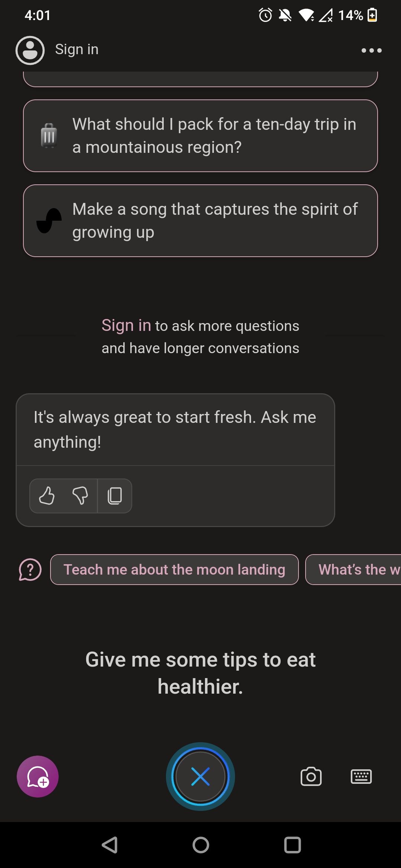Click the pink "Sign in" link
This screenshot has height=868, width=401.
(126, 325)
